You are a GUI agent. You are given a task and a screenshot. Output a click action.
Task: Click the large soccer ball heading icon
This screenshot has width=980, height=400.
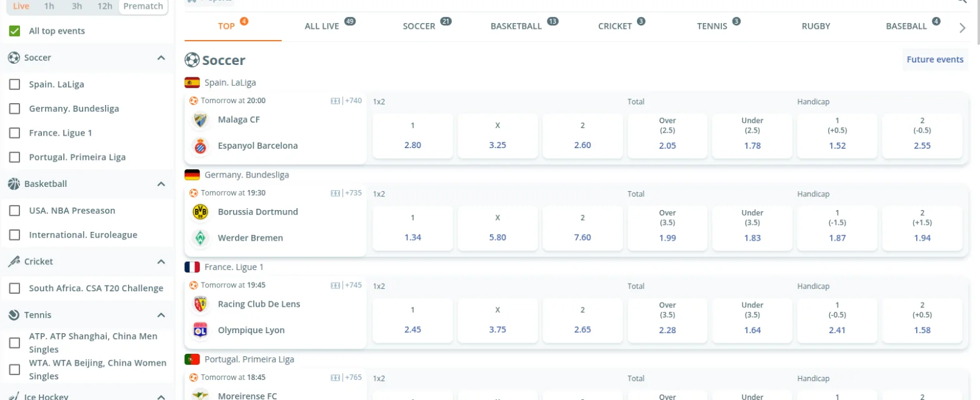(x=192, y=60)
